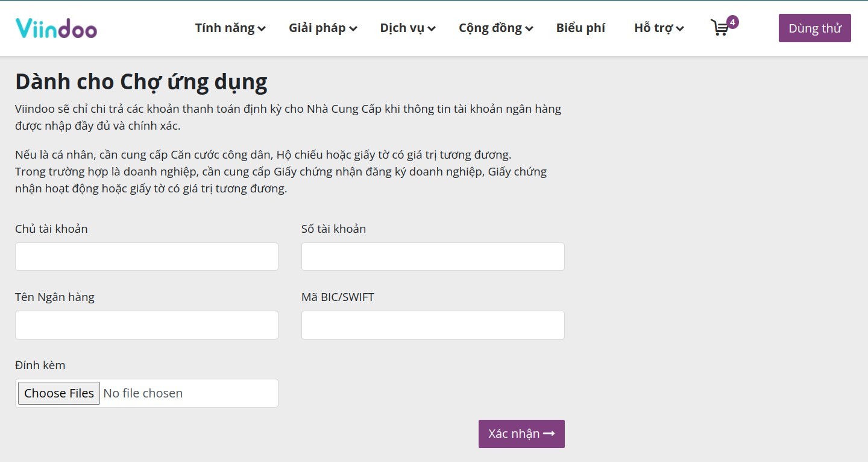Click the 'Dành cho Chợ ứng dụng' heading

click(141, 81)
